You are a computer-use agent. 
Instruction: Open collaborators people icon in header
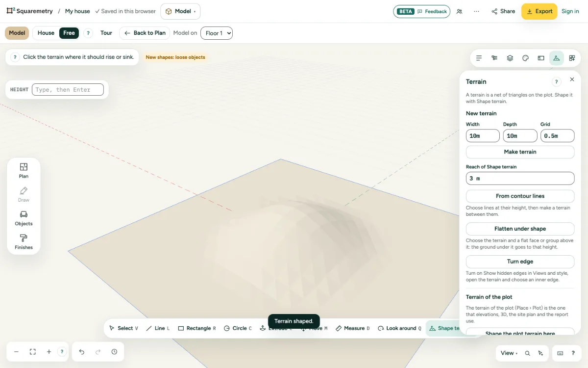click(459, 11)
